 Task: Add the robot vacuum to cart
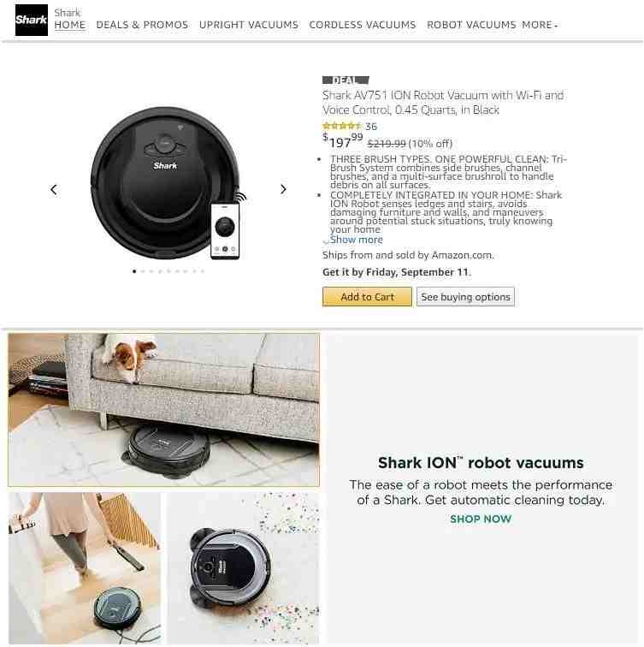pos(367,297)
